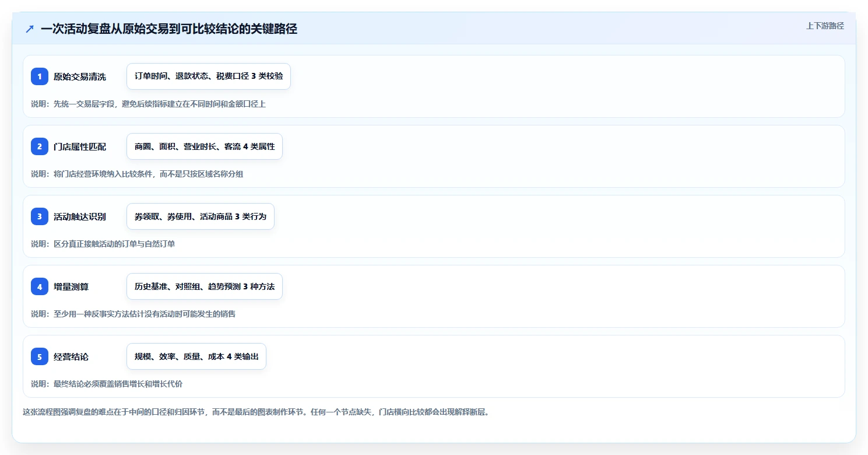Image resolution: width=868 pixels, height=455 pixels.
Task: Click the 增量测算 step label
Action: point(71,286)
